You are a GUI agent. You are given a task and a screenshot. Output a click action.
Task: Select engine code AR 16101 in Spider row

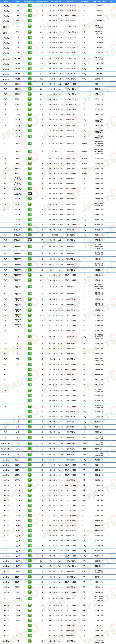(x=99, y=74)
